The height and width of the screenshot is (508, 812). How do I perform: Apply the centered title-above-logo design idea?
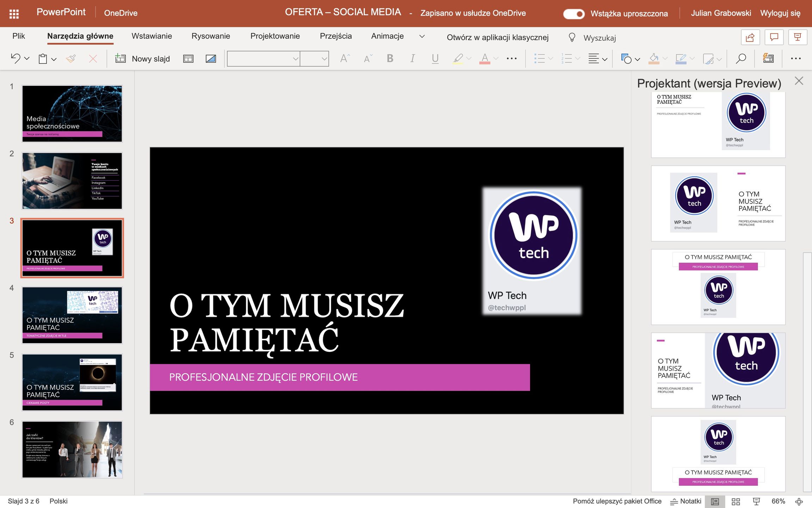(718, 287)
